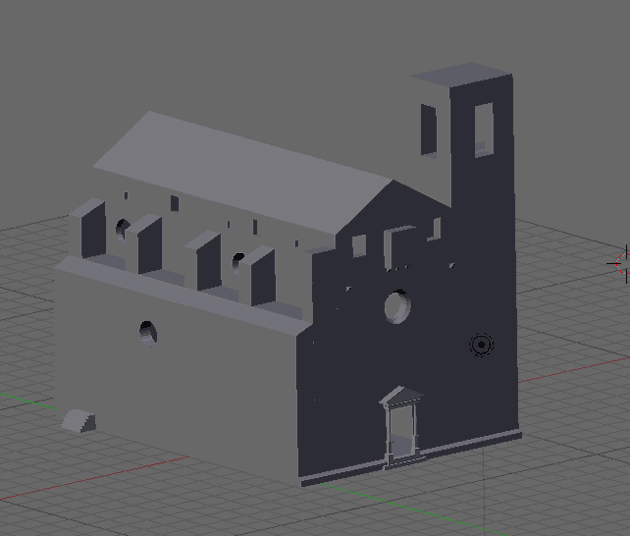Click the round window on lower side wall
630x536 pixels.
(147, 332)
